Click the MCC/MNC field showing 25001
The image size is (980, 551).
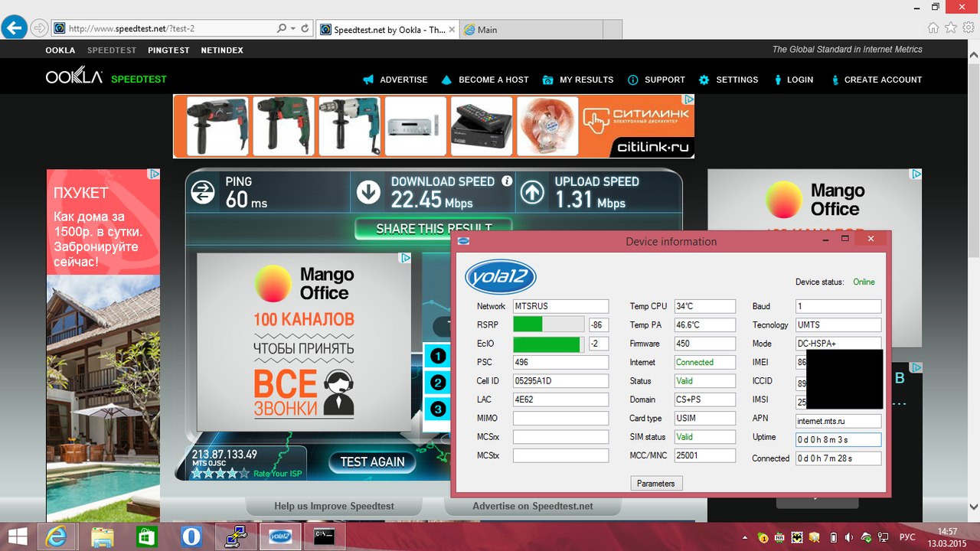pos(704,456)
